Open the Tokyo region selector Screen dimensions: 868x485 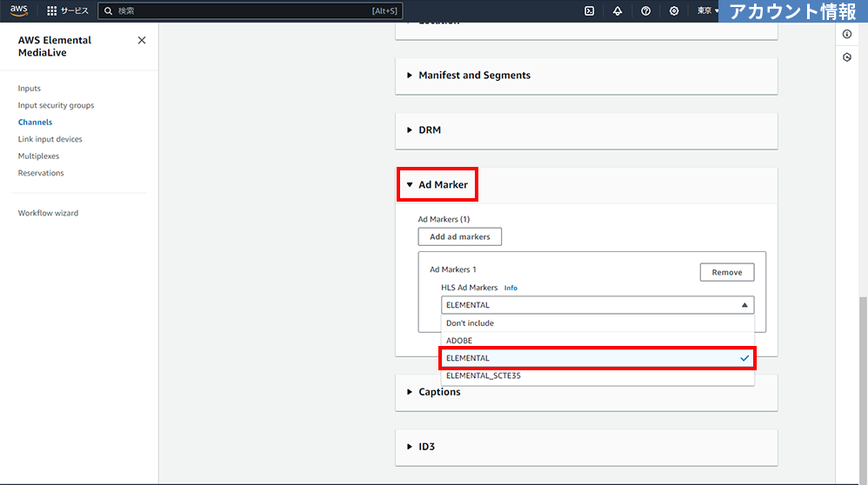pos(707,10)
